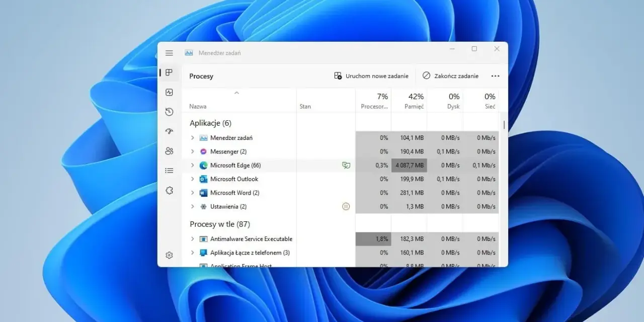Sort by the Dysk column header
The height and width of the screenshot is (322, 644).
(x=445, y=101)
